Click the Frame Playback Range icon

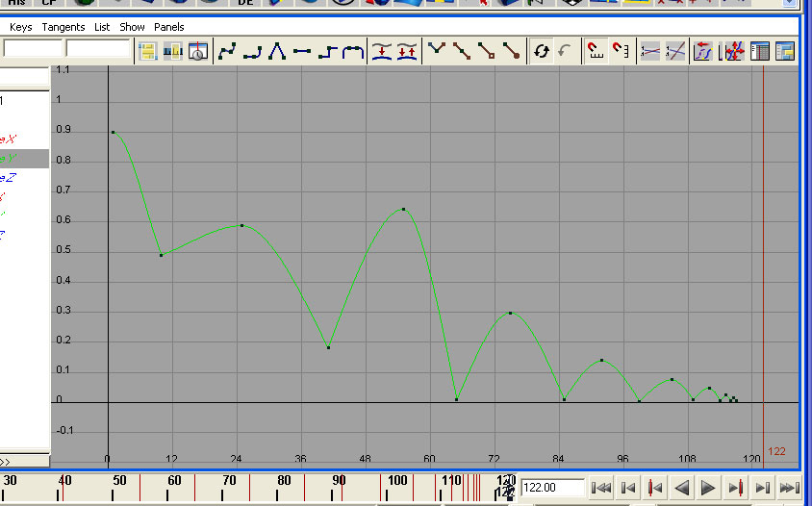coord(172,51)
